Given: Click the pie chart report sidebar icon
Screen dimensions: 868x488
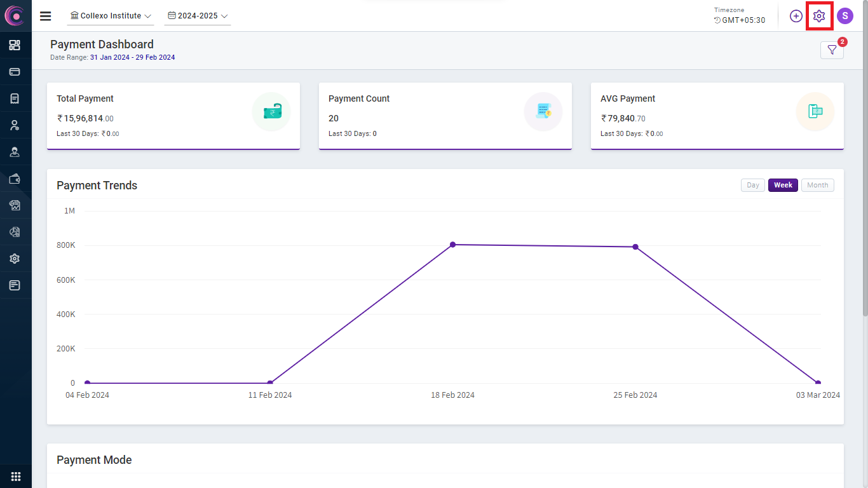Looking at the screenshot, I should tap(15, 232).
